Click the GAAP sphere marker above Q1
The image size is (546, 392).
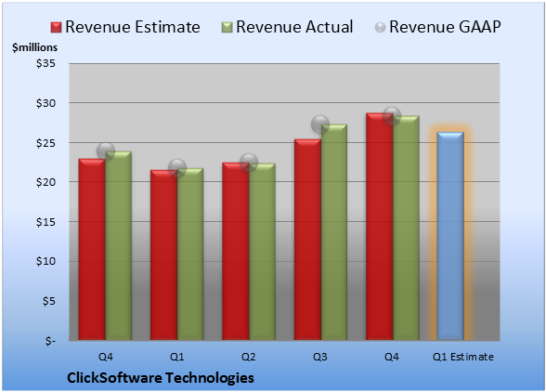(x=177, y=168)
